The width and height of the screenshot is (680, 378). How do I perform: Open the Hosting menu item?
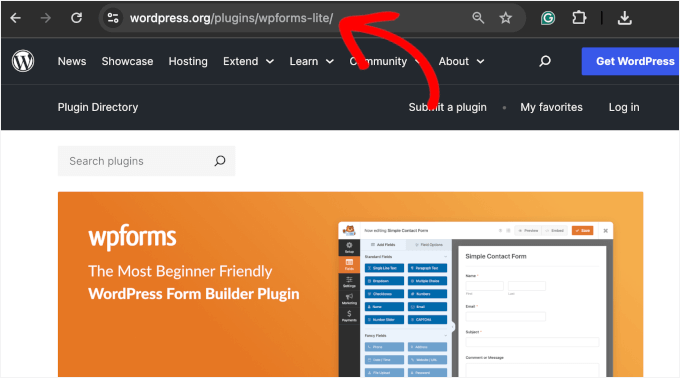pos(188,62)
